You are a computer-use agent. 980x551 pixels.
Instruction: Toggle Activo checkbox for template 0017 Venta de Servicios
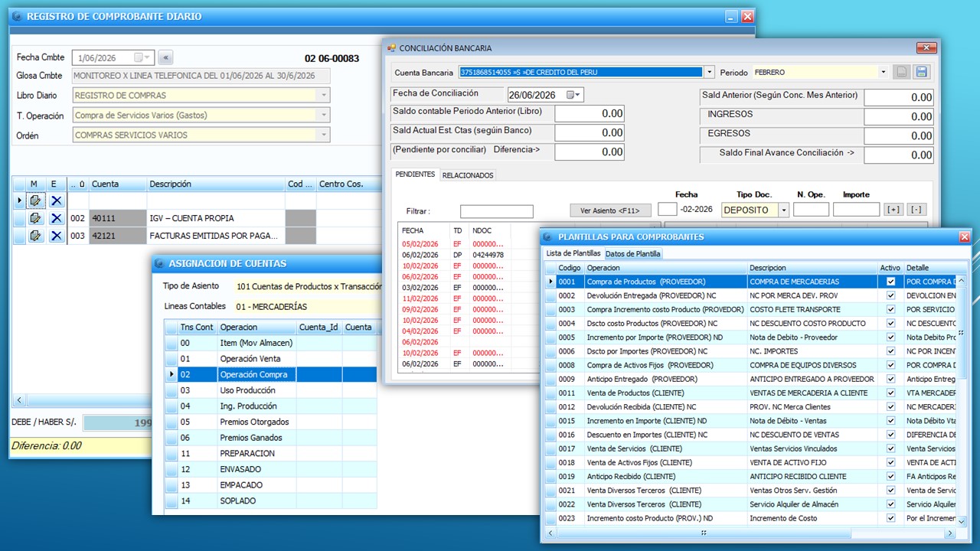point(890,448)
